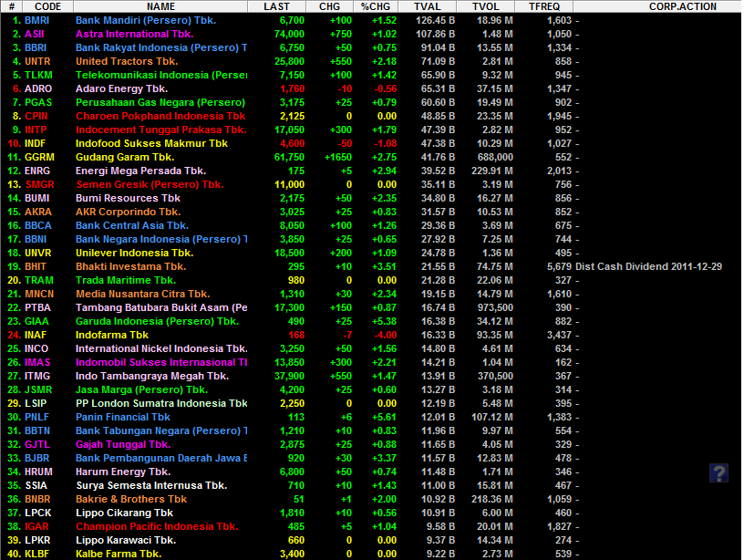Click Harum Energy Tbk. name
This screenshot has width=744, height=560.
pyautogui.click(x=123, y=472)
